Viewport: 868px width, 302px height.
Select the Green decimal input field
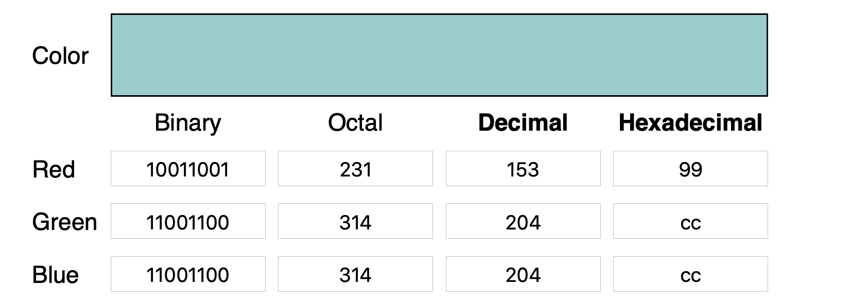pyautogui.click(x=523, y=222)
